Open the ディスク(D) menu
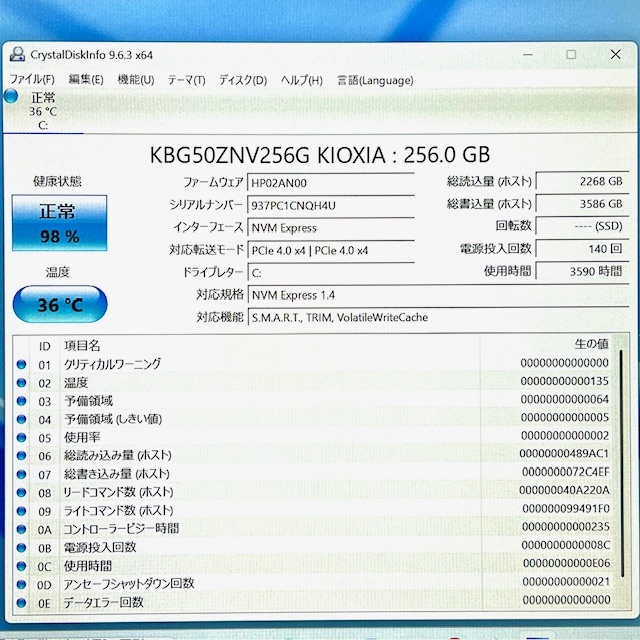The width and height of the screenshot is (640, 640). click(243, 80)
